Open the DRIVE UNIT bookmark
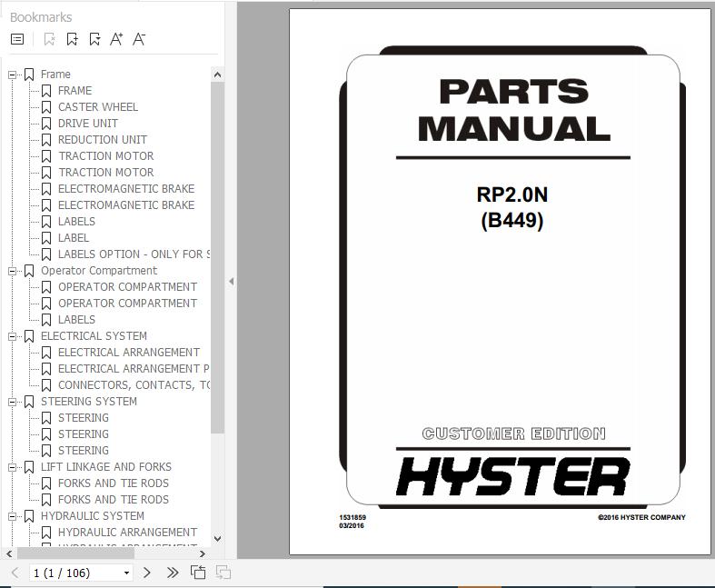The width and height of the screenshot is (715, 588). (87, 124)
